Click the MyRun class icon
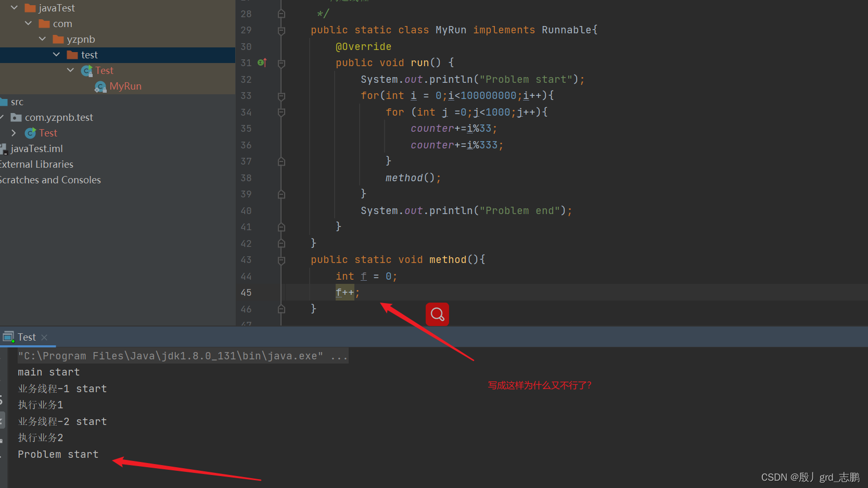This screenshot has width=868, height=488. (100, 86)
